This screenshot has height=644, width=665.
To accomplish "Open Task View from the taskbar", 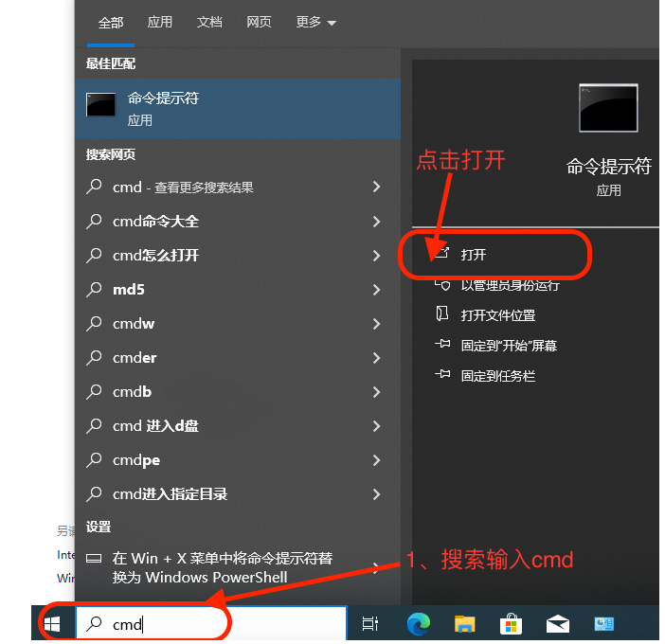I will (369, 624).
